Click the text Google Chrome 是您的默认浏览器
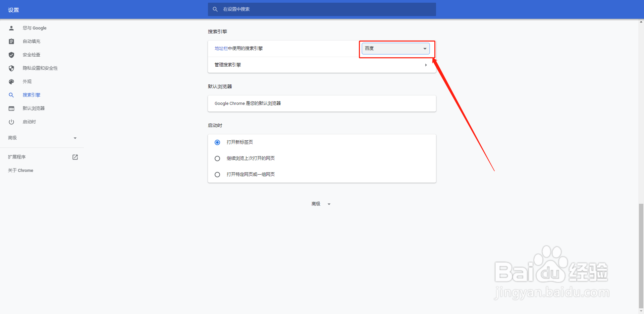 tap(248, 104)
